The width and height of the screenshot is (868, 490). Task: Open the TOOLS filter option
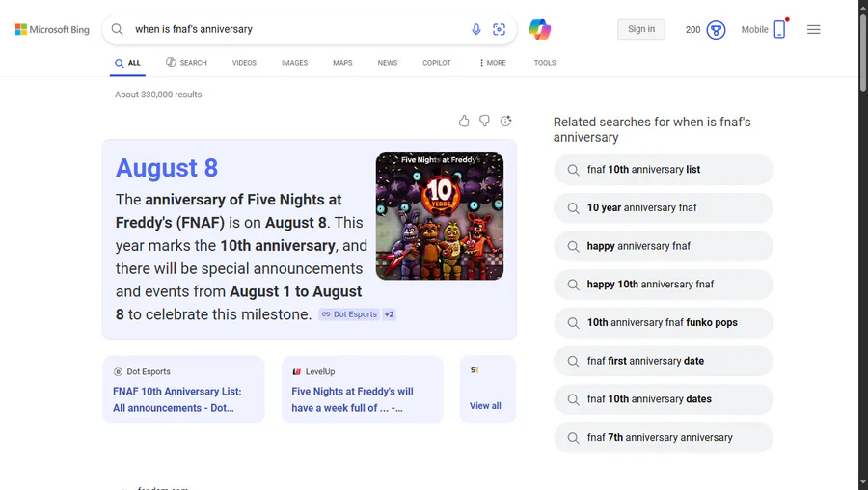[x=545, y=63]
